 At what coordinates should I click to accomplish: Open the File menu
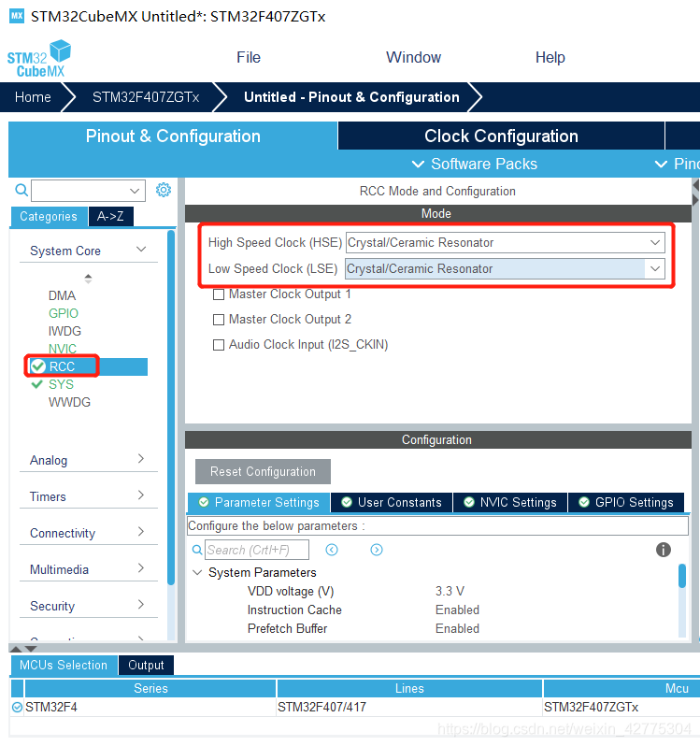pos(249,58)
